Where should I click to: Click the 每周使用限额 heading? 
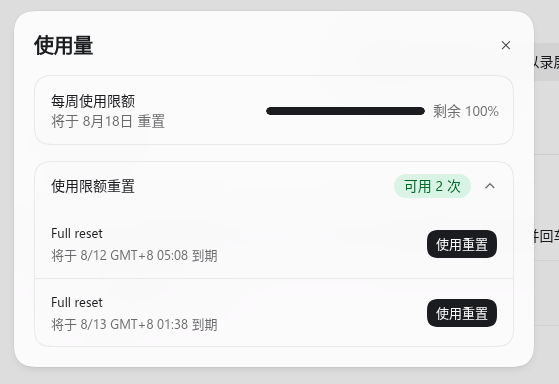tap(93, 101)
